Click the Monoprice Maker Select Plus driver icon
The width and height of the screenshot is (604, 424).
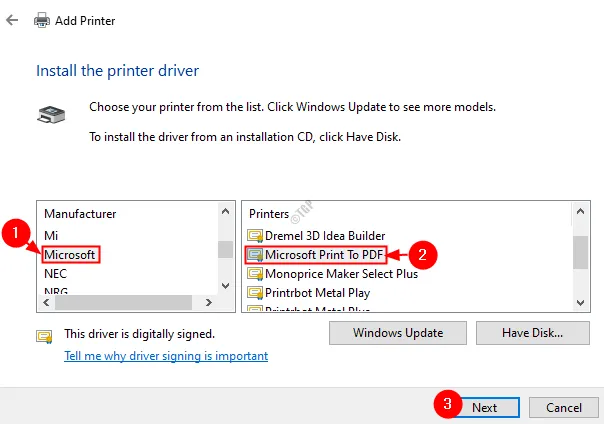[254, 273]
